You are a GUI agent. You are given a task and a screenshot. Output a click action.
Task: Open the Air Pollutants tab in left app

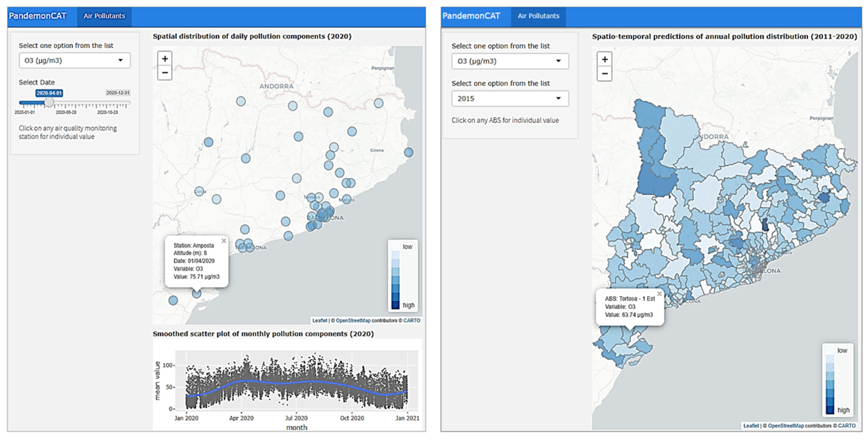[104, 16]
